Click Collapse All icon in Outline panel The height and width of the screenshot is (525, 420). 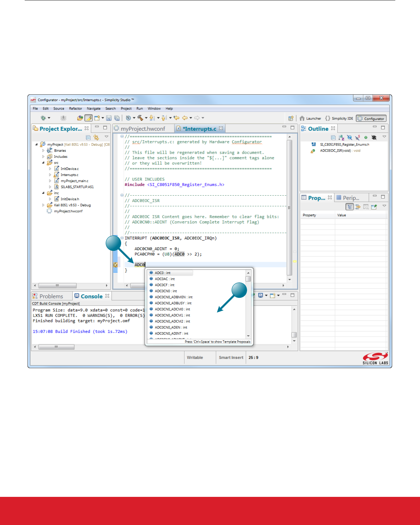(333, 137)
